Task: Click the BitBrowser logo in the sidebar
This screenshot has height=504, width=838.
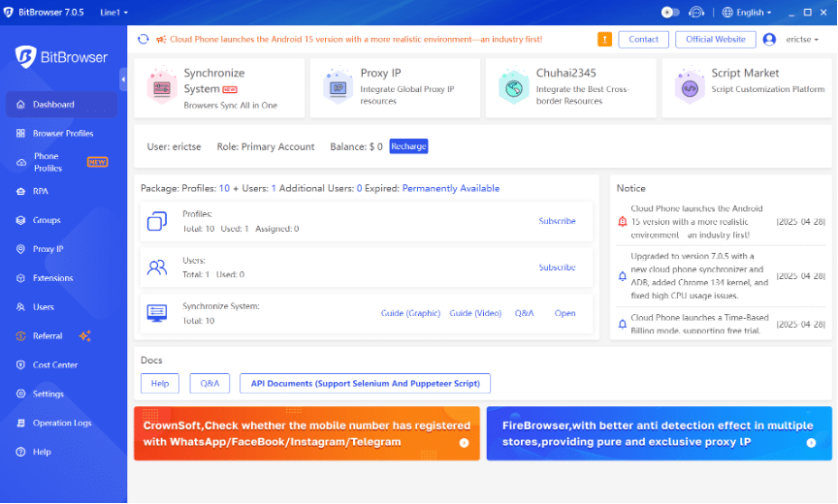Action: coord(61,56)
